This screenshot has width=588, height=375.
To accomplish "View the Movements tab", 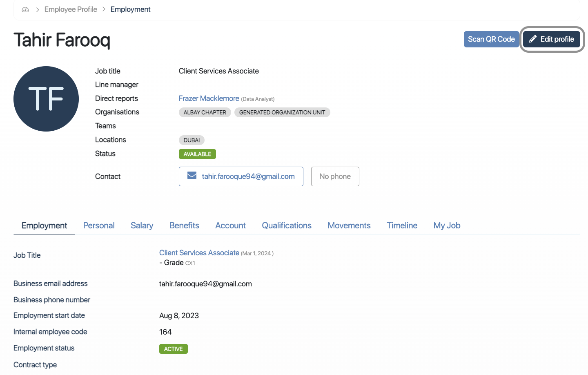I will click(x=349, y=225).
